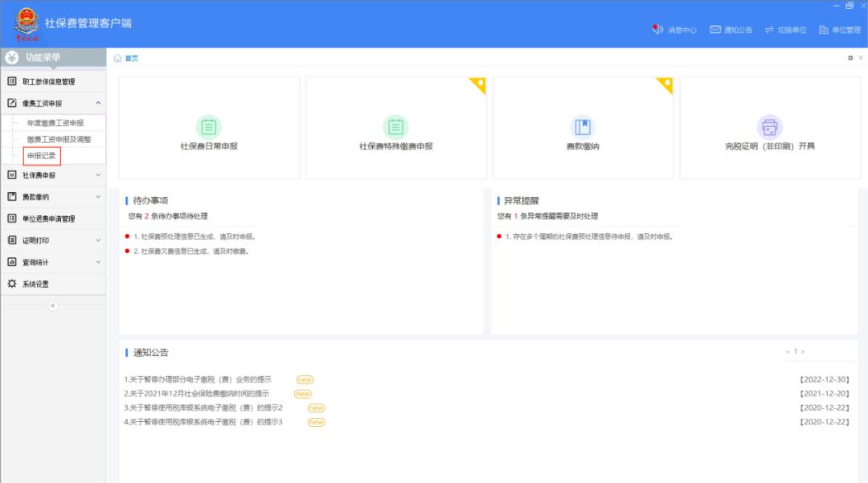Image resolution: width=868 pixels, height=483 pixels.
Task: Collapse the sidebar with double-arrow button
Action: click(x=53, y=305)
